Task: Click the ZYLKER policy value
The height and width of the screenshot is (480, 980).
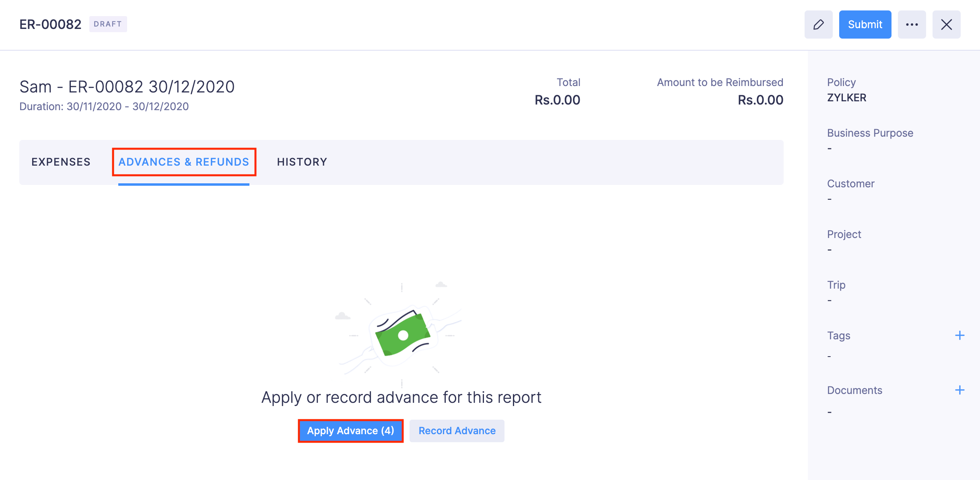Action: (846, 98)
